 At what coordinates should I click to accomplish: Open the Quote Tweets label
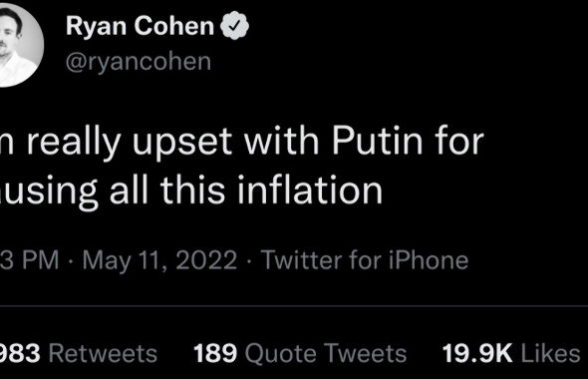click(326, 353)
